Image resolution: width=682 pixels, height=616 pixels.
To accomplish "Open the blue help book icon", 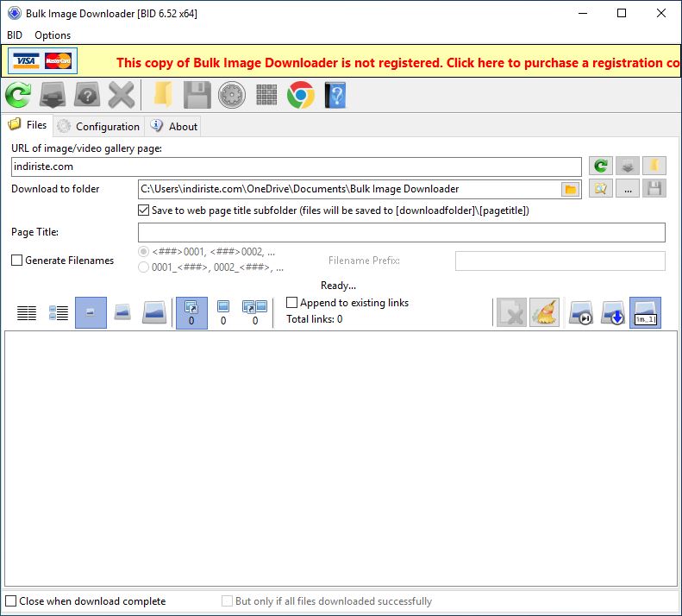I will (x=335, y=95).
